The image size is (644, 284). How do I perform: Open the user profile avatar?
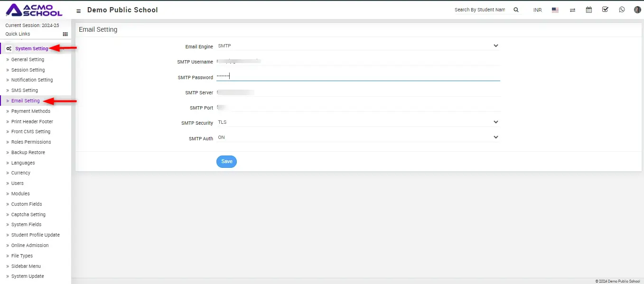coord(637,10)
